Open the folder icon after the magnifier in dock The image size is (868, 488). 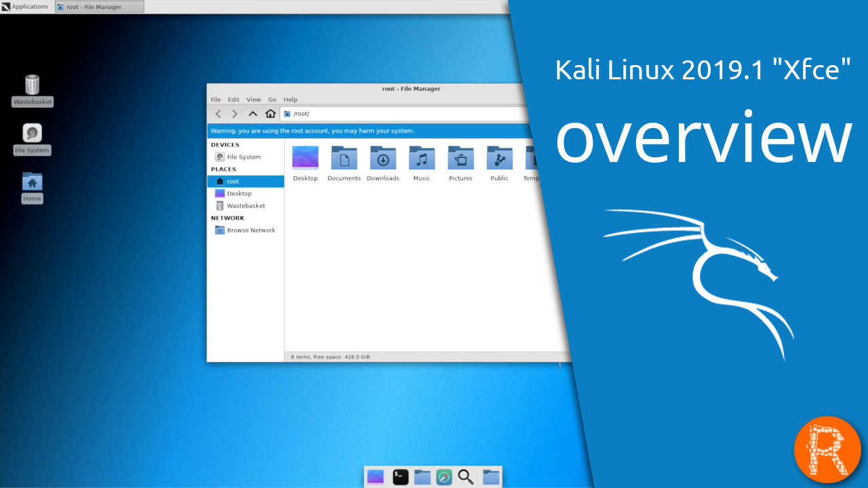tap(491, 477)
